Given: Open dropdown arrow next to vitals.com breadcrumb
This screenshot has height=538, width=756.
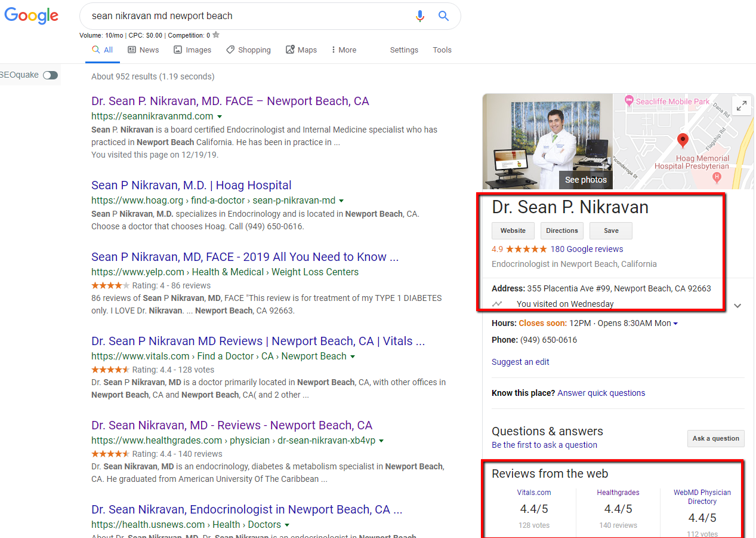Looking at the screenshot, I should click(x=353, y=356).
